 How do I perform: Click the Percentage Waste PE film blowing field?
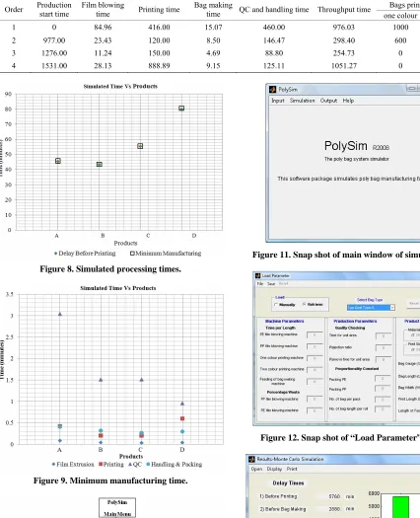tap(315, 410)
